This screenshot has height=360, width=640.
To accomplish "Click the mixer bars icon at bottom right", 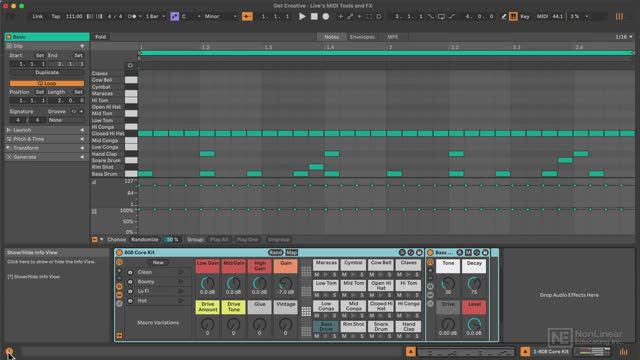I will click(623, 351).
